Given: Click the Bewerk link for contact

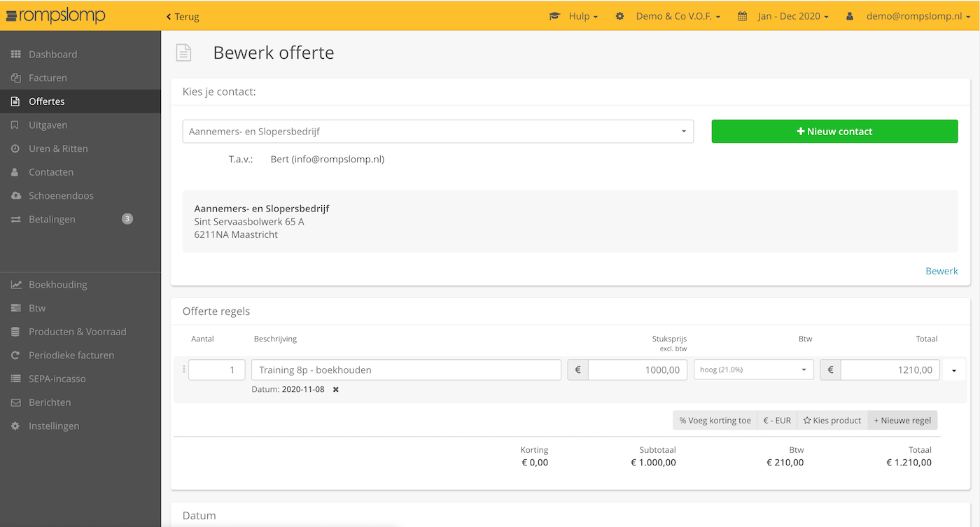Looking at the screenshot, I should pos(941,271).
